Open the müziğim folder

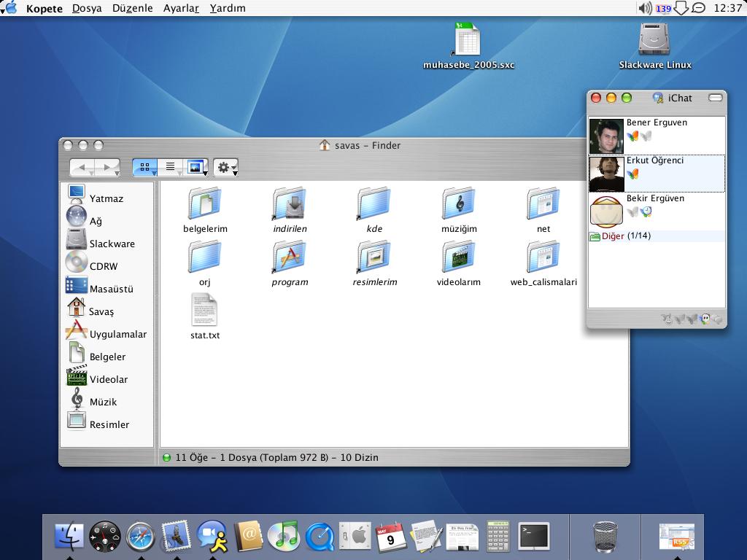(x=459, y=209)
